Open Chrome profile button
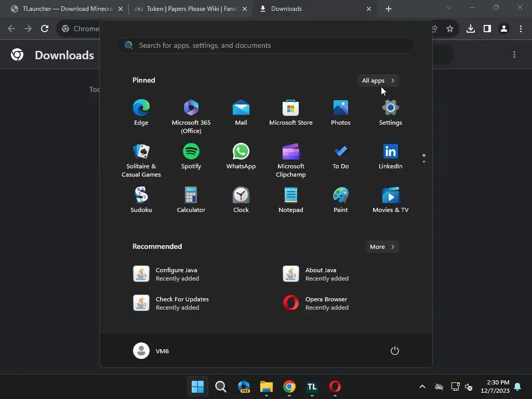The width and height of the screenshot is (532, 399). tap(504, 29)
